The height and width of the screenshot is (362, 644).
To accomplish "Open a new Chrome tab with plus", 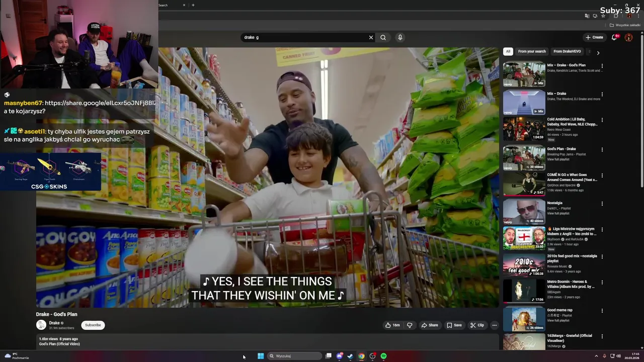I will 193,5.
